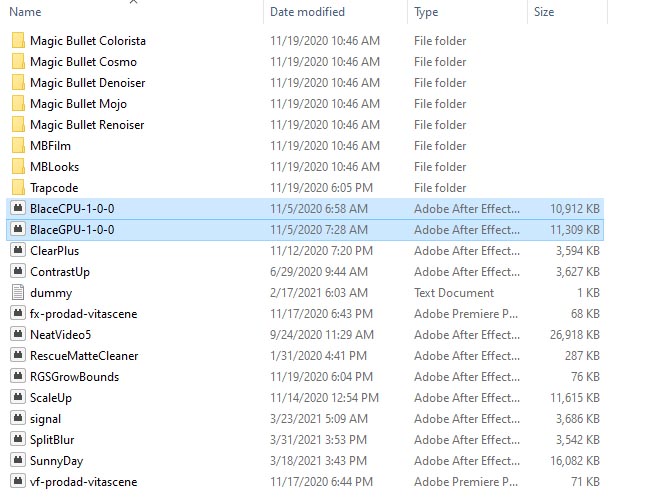Click the MBFilm folder icon

pyautogui.click(x=18, y=146)
